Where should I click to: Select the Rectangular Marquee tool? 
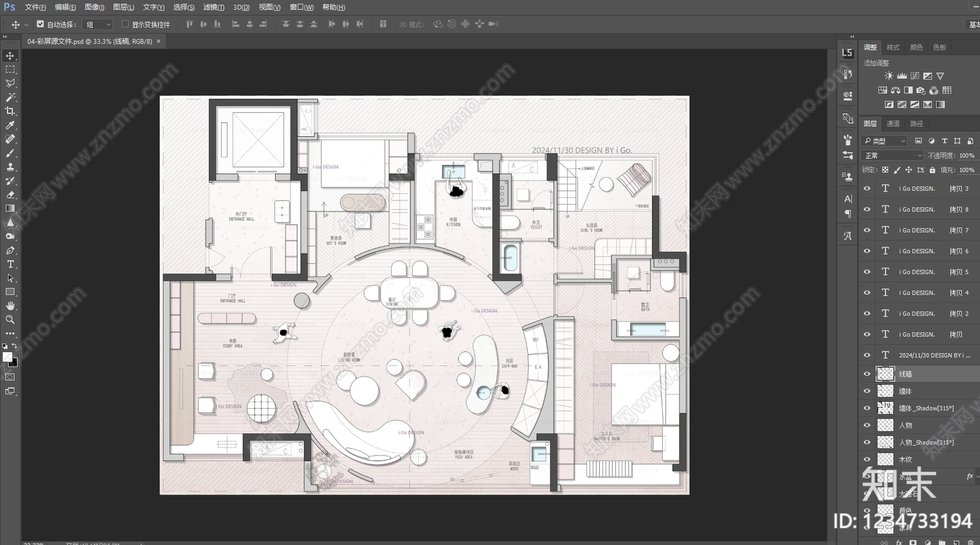pos(10,69)
